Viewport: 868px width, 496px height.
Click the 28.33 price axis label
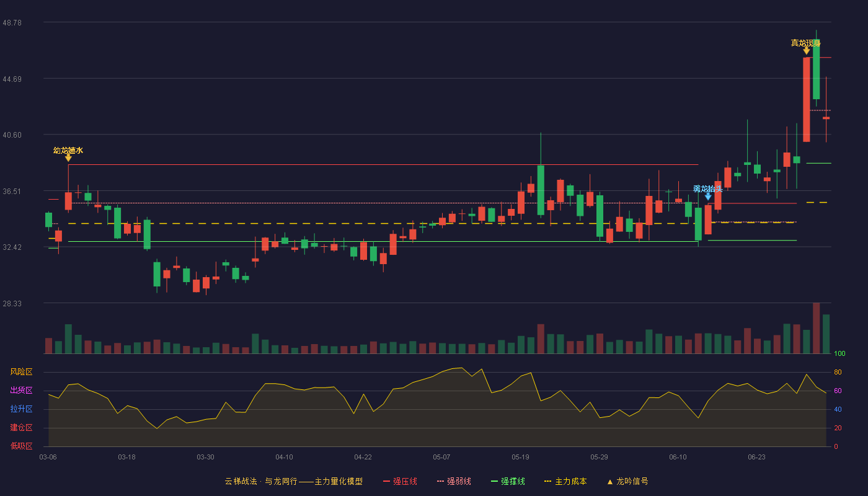pyautogui.click(x=12, y=304)
